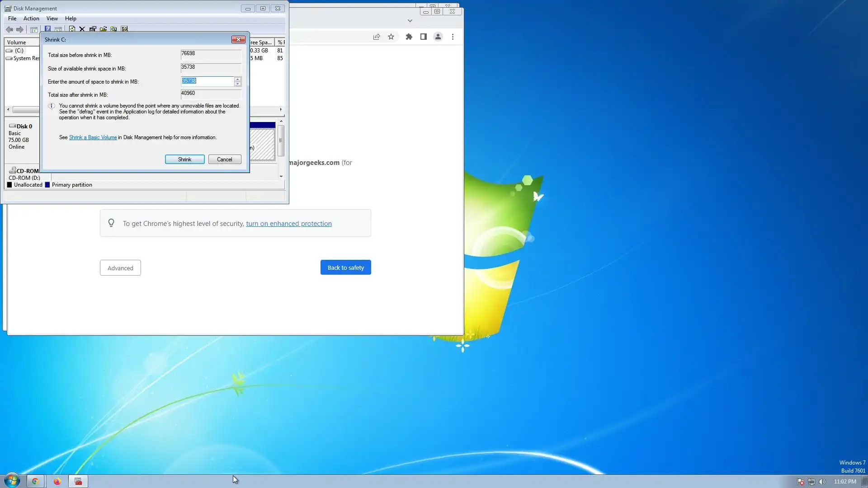This screenshot has width=868, height=488.
Task: Open the Action menu
Action: tap(31, 19)
